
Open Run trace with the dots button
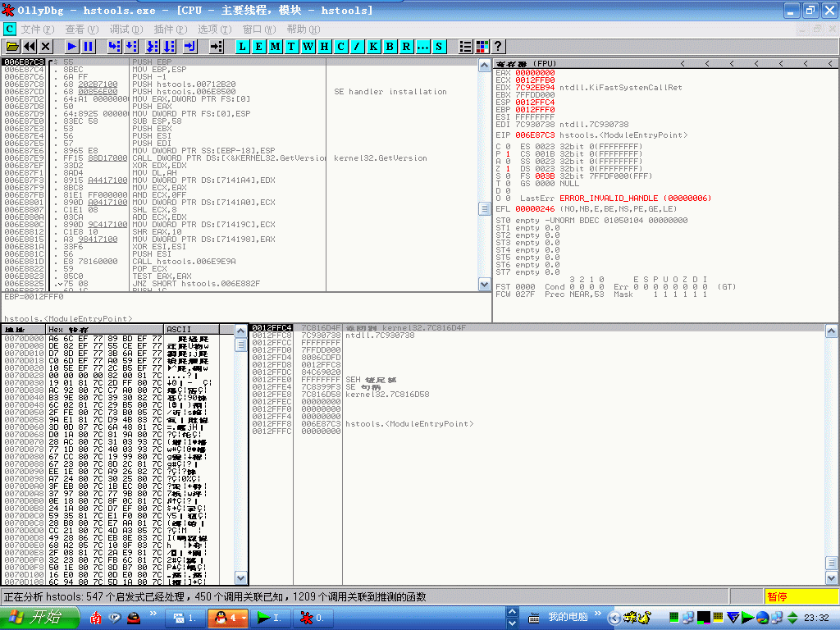click(422, 47)
